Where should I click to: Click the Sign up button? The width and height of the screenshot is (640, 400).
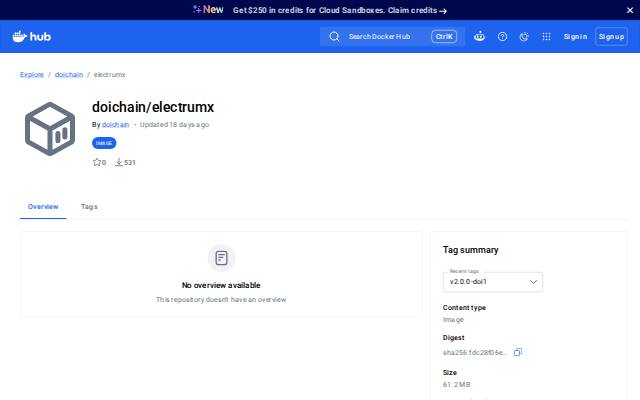pos(611,37)
